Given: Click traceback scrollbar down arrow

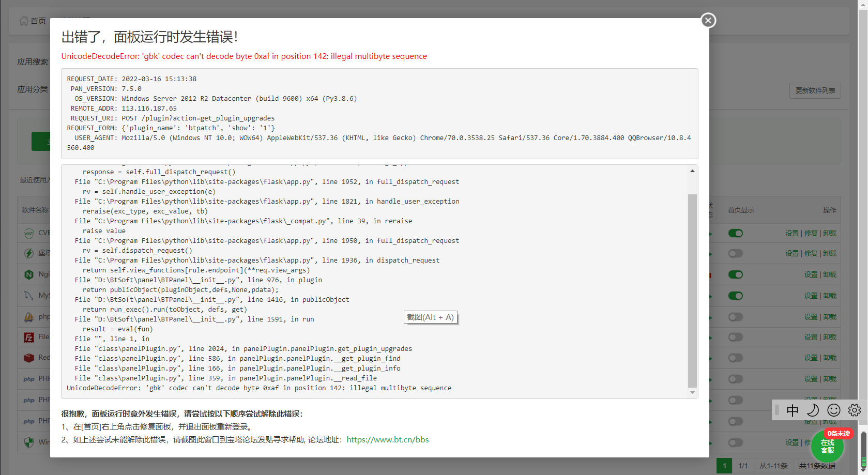Looking at the screenshot, I should (x=692, y=393).
